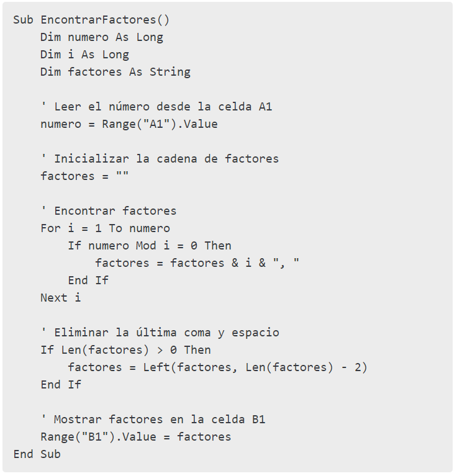Click the Eliminar la última coma comment
457x476 pixels.
[x=160, y=332]
